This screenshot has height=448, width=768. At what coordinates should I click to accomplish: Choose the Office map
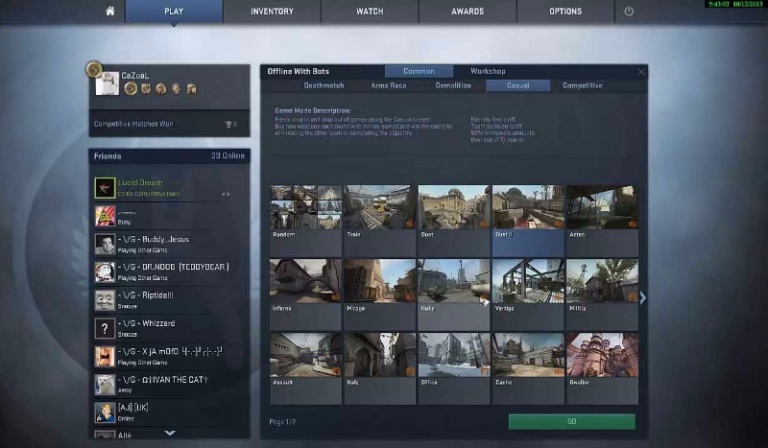pyautogui.click(x=454, y=368)
